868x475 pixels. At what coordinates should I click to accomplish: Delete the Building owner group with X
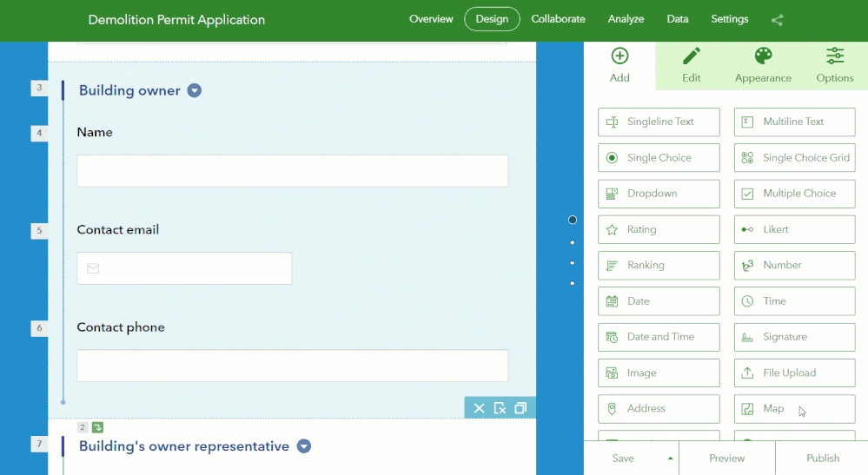tap(479, 408)
